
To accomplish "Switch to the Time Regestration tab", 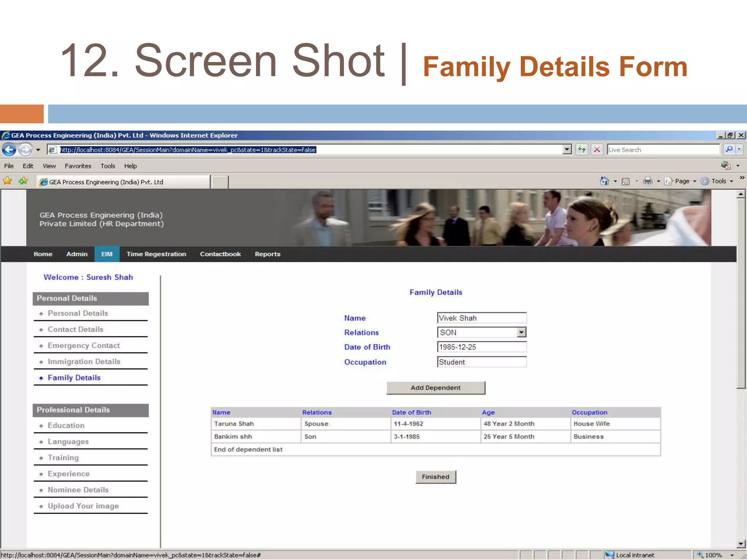I will click(156, 254).
